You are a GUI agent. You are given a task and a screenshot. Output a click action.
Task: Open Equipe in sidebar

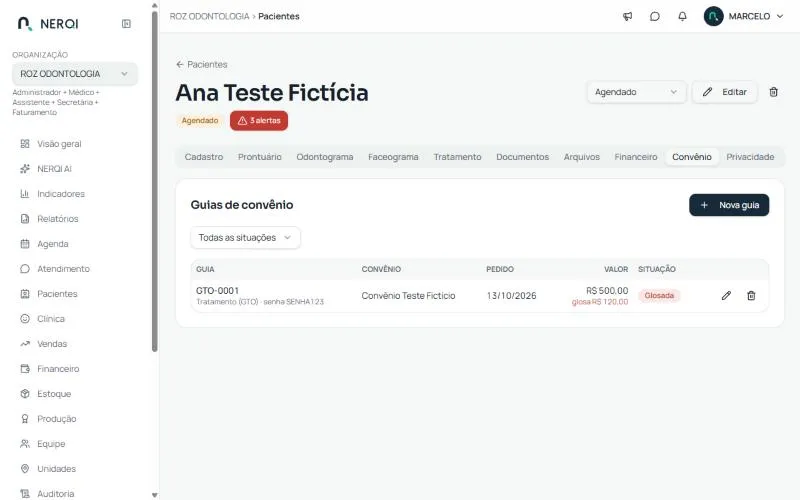tap(42, 444)
